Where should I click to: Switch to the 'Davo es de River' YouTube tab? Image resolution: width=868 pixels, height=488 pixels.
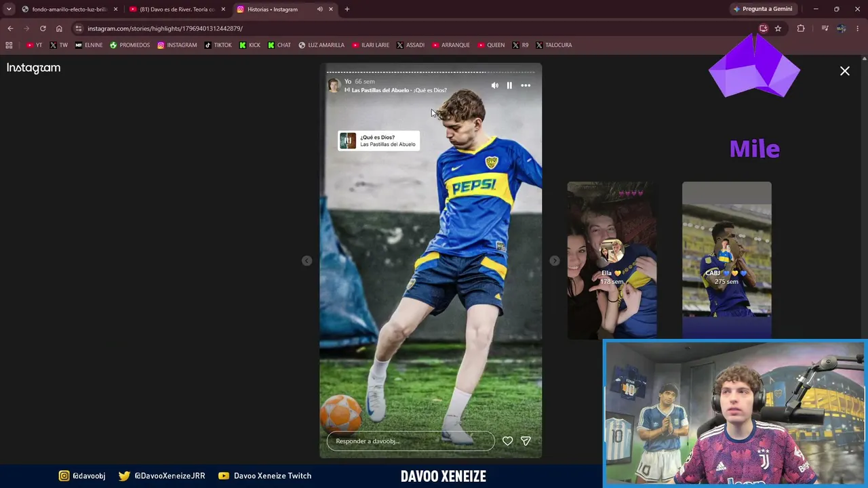coord(177,9)
